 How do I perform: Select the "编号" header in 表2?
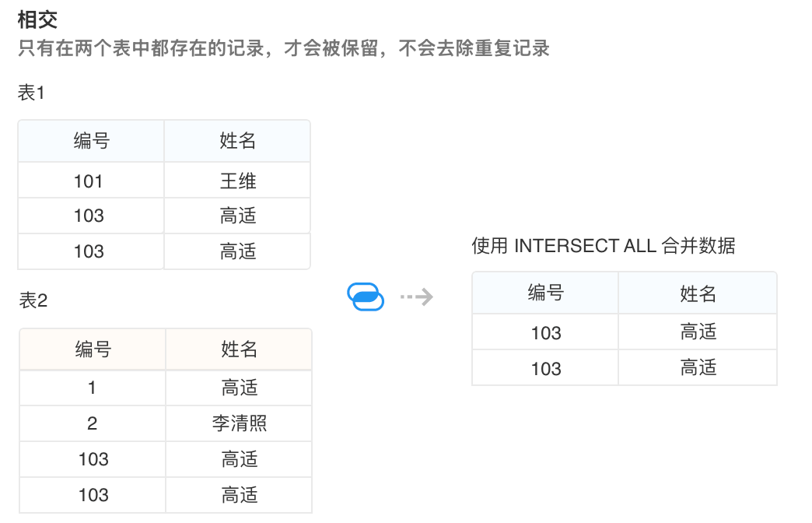point(93,349)
